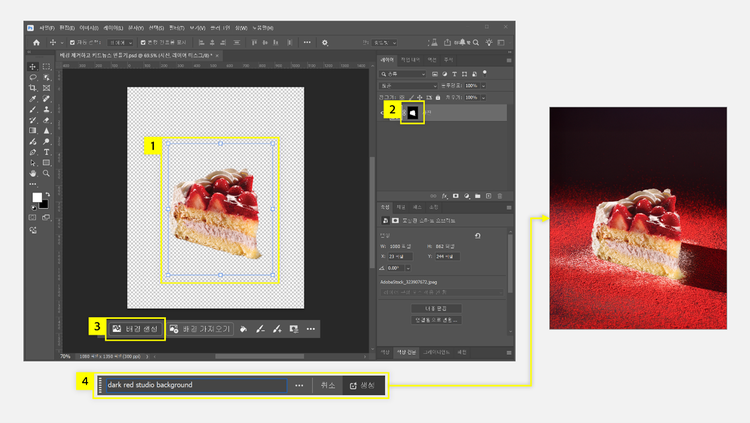The height and width of the screenshot is (423, 750).
Task: Select the Hand tool
Action: click(x=33, y=173)
